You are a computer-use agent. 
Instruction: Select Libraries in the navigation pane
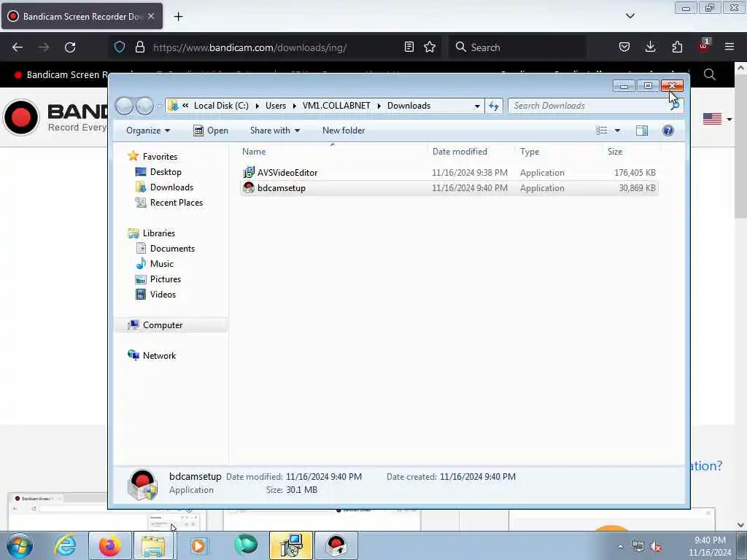(158, 233)
